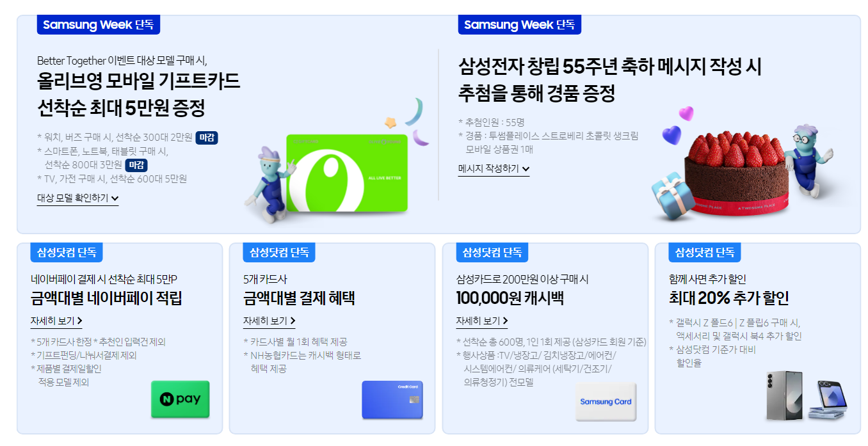Click the 마감 badge next to 선착순 300대 2만원

[207, 138]
